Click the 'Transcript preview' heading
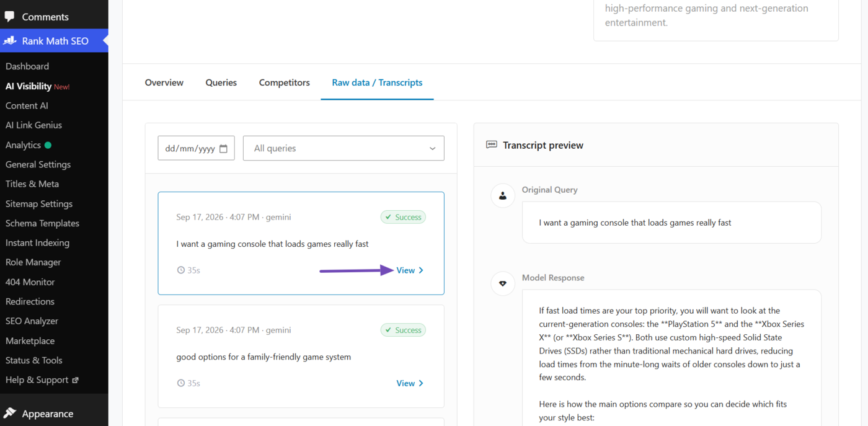 pyautogui.click(x=543, y=145)
